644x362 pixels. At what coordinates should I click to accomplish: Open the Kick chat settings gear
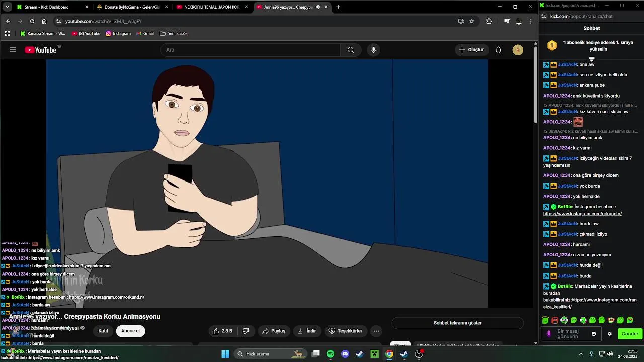[x=610, y=334]
